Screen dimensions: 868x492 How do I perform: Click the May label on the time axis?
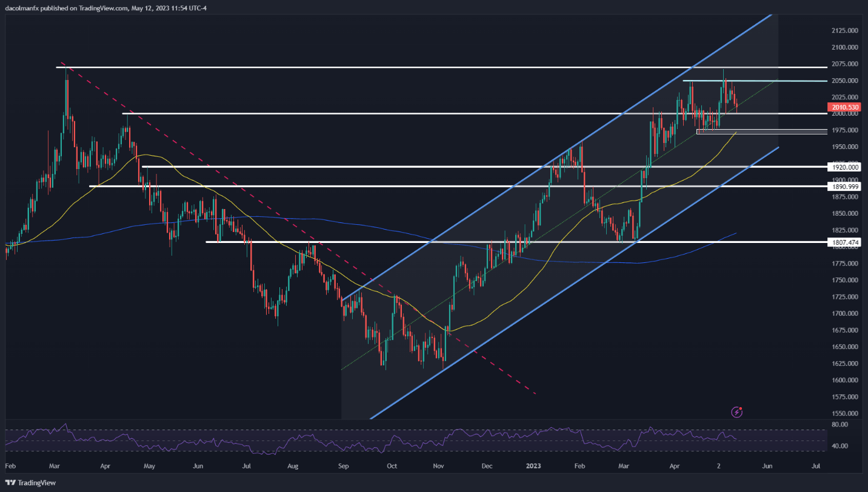pos(150,467)
